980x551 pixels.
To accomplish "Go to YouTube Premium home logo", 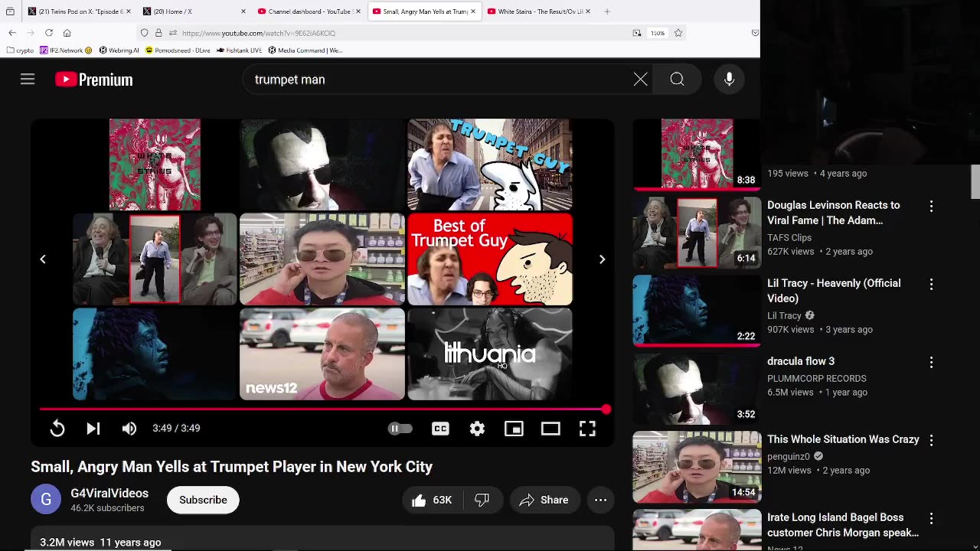I will point(93,80).
